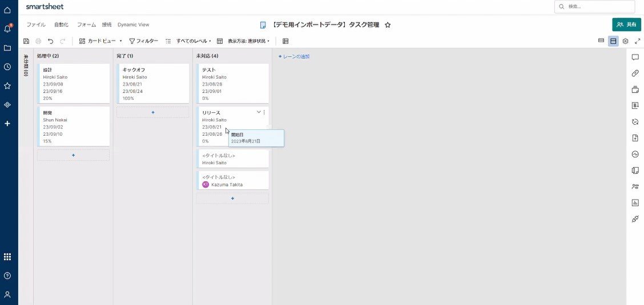Select the untitled Kazuma Takita card
This screenshot has height=305, width=644.
[232, 180]
